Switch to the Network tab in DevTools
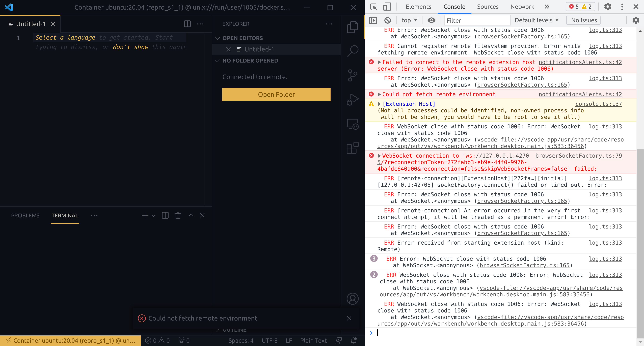The width and height of the screenshot is (644, 346). click(522, 7)
